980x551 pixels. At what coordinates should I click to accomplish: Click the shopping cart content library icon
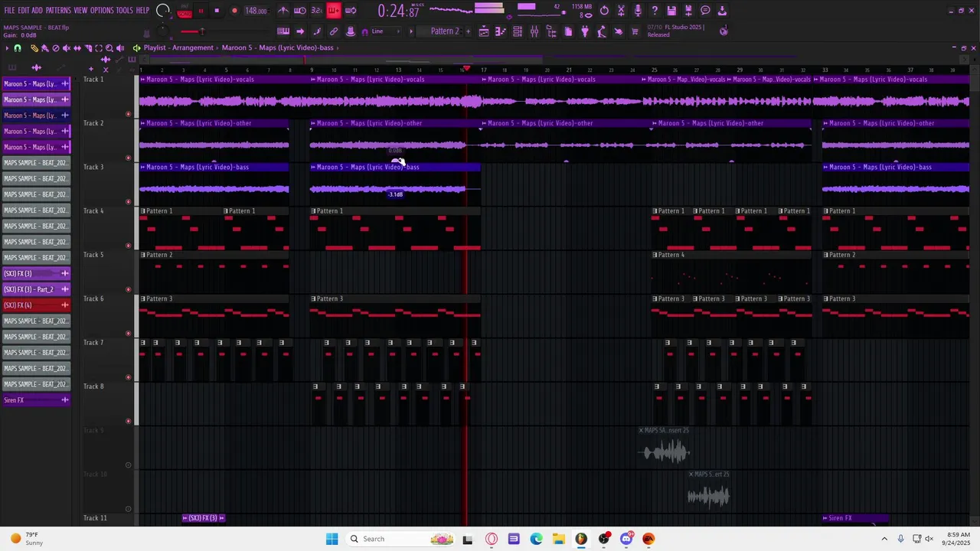[635, 31]
